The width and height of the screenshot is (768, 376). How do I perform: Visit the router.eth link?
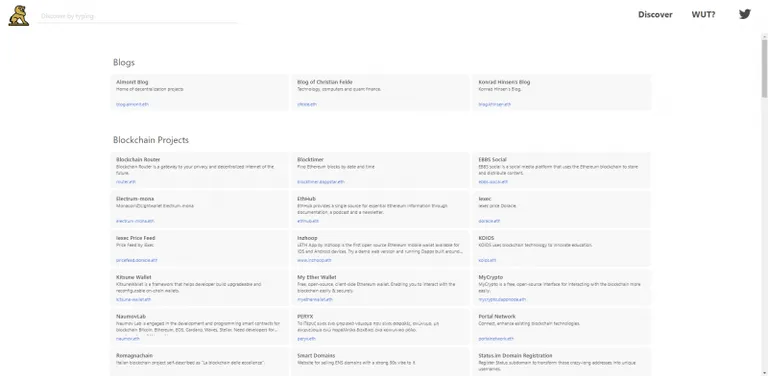[126, 182]
